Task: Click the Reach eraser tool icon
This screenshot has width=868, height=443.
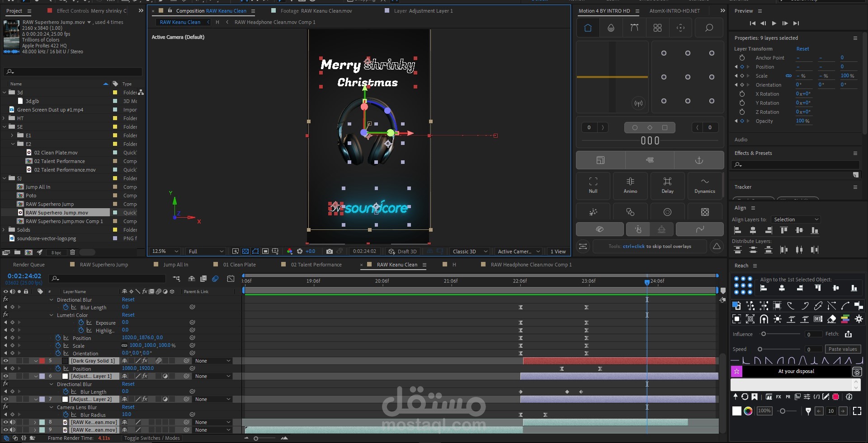Action: [831, 319]
